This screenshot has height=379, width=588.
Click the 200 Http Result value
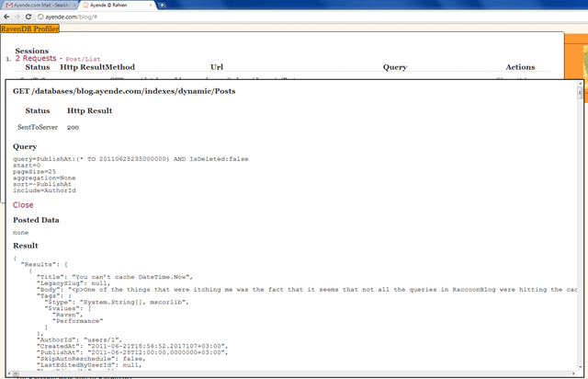(73, 127)
